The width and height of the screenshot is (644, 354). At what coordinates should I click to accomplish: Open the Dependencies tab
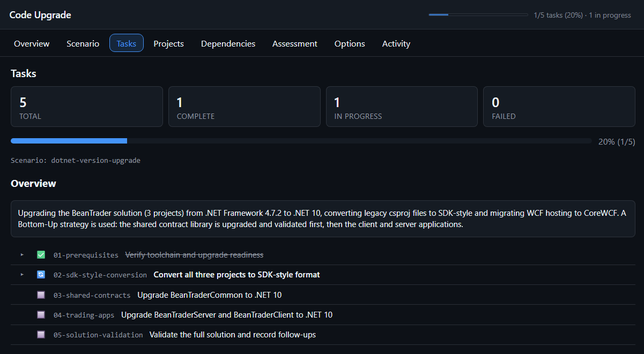[228, 43]
